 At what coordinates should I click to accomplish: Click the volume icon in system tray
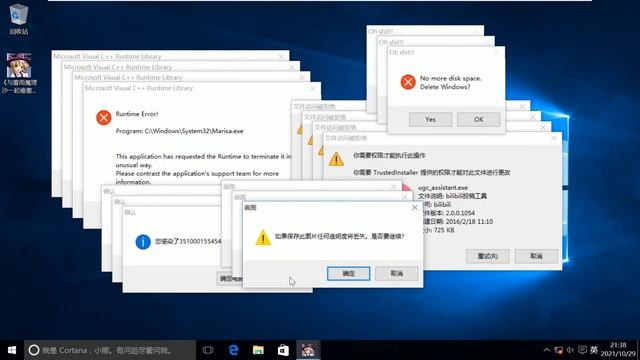click(x=570, y=350)
